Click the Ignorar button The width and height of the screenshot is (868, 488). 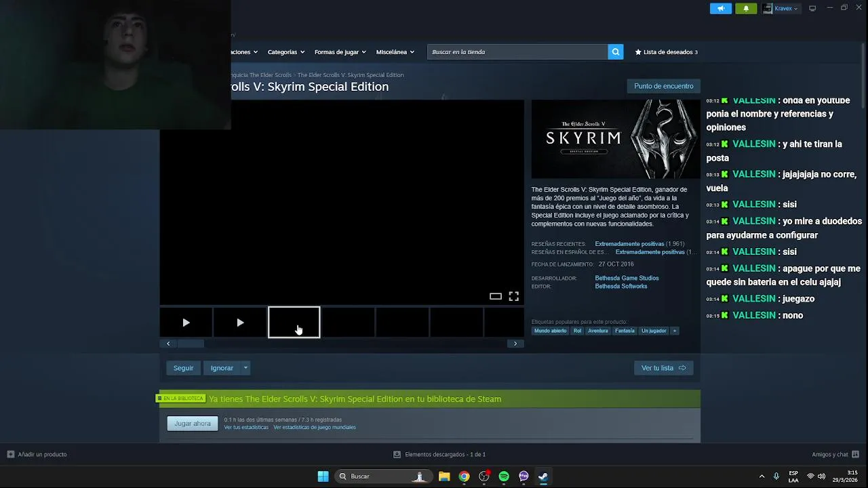tap(222, 368)
